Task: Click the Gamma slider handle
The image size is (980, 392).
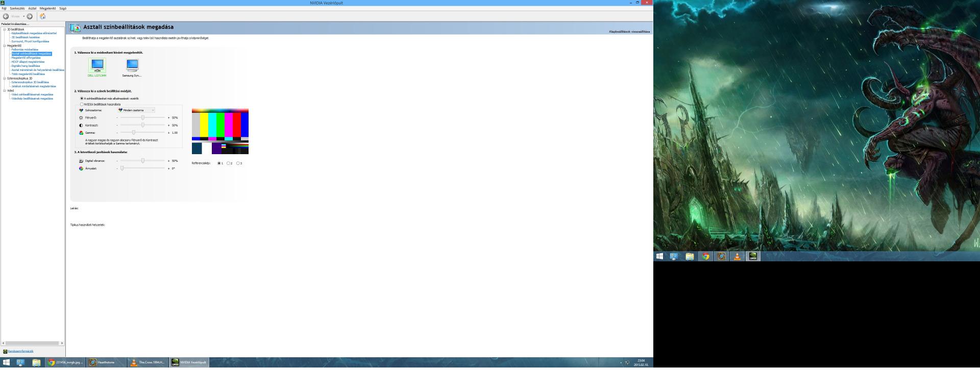Action: click(134, 133)
